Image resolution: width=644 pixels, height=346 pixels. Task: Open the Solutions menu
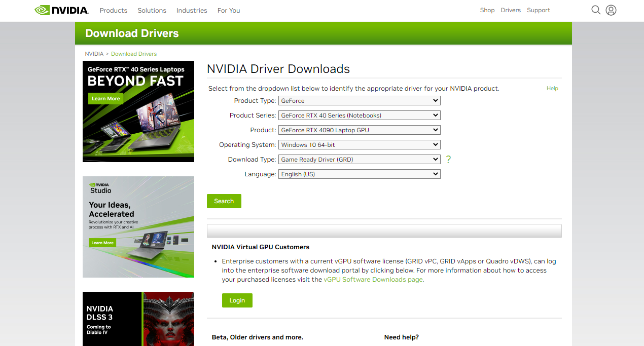pyautogui.click(x=151, y=10)
